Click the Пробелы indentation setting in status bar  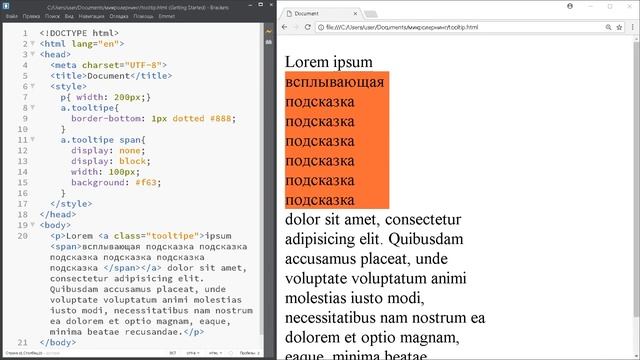tap(249, 353)
